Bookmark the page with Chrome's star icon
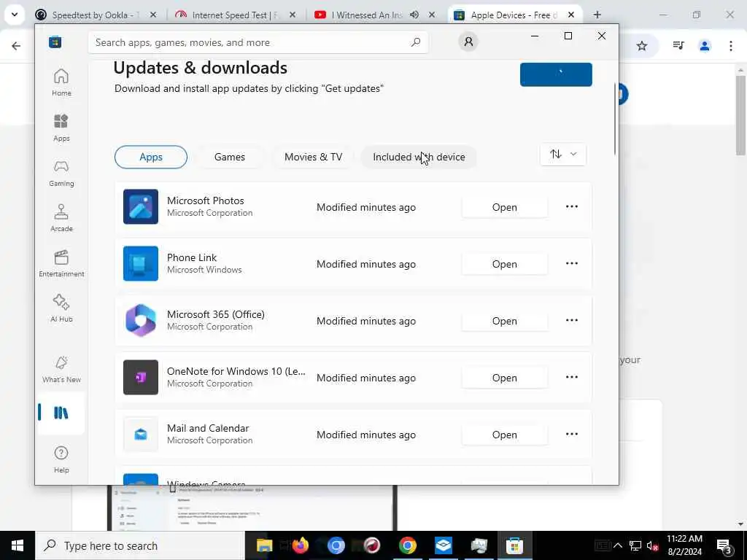The height and width of the screenshot is (560, 747). click(642, 46)
